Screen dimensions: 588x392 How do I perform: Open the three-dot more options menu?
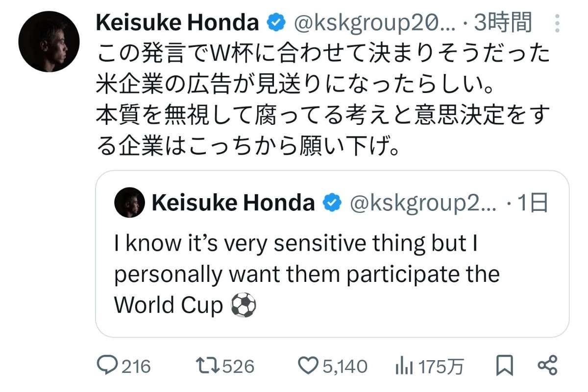[558, 23]
